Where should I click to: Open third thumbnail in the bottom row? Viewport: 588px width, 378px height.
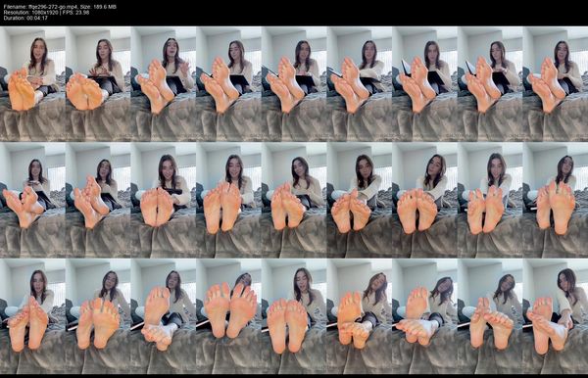[163, 316]
